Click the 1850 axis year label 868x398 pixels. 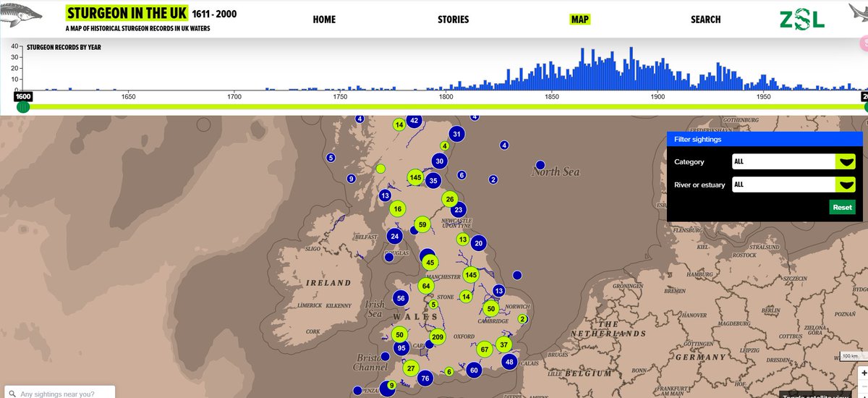[x=551, y=96]
